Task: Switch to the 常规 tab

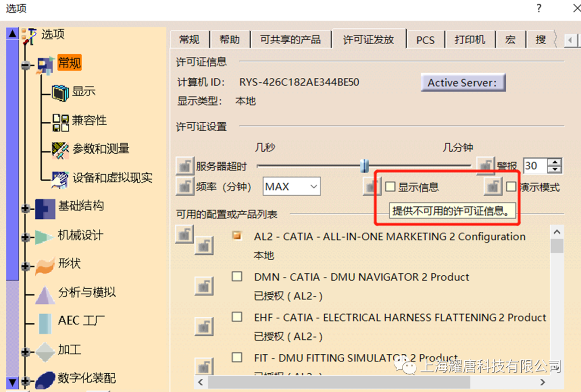Action: click(189, 40)
